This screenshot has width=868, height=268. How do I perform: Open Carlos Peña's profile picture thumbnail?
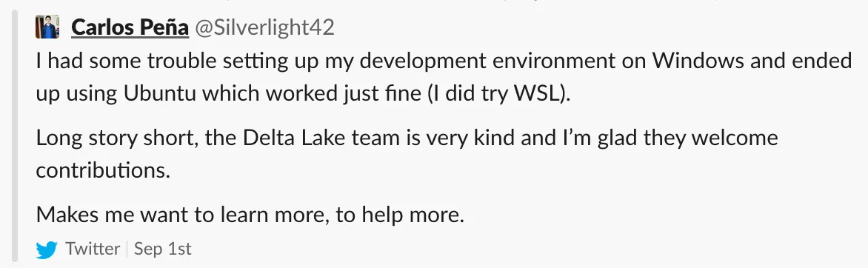[x=47, y=27]
